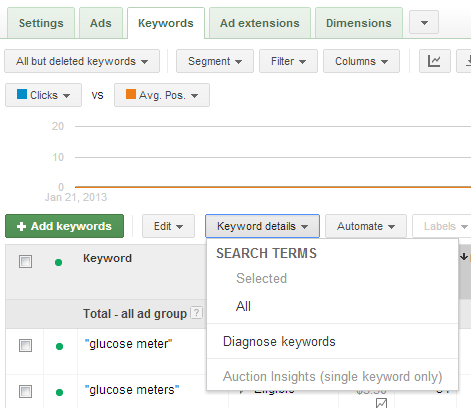Expand the All but deleted keywords filter
Screen dimensions: 471x408
(x=82, y=61)
